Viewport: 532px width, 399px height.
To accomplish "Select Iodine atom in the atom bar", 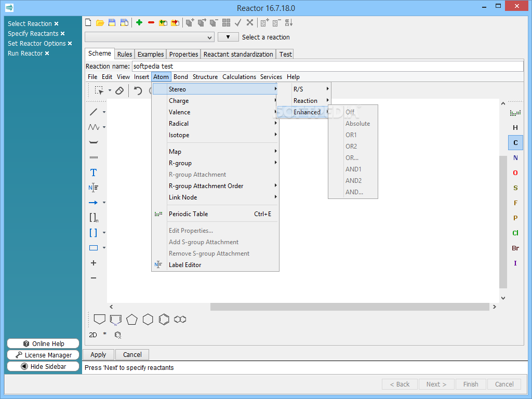I will coord(515,263).
